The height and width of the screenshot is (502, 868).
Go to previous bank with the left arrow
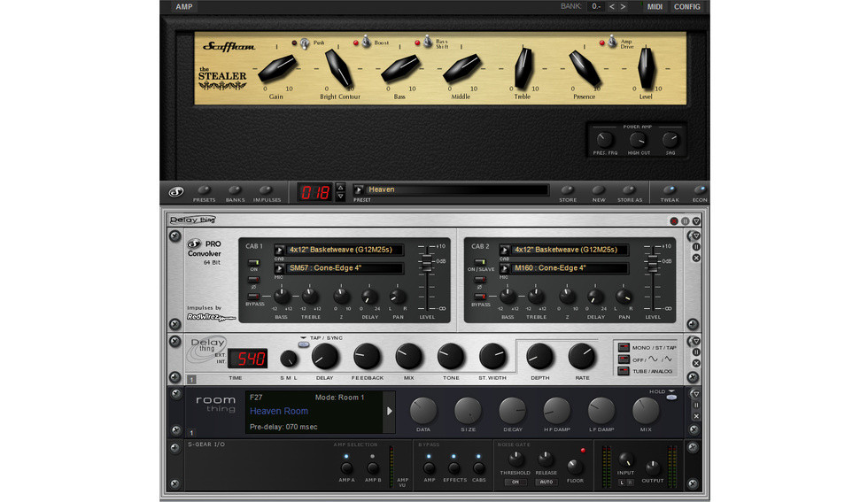(x=612, y=7)
